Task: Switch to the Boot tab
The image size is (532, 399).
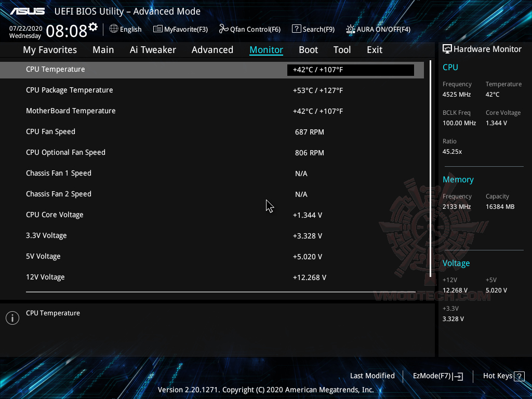Action: point(308,49)
